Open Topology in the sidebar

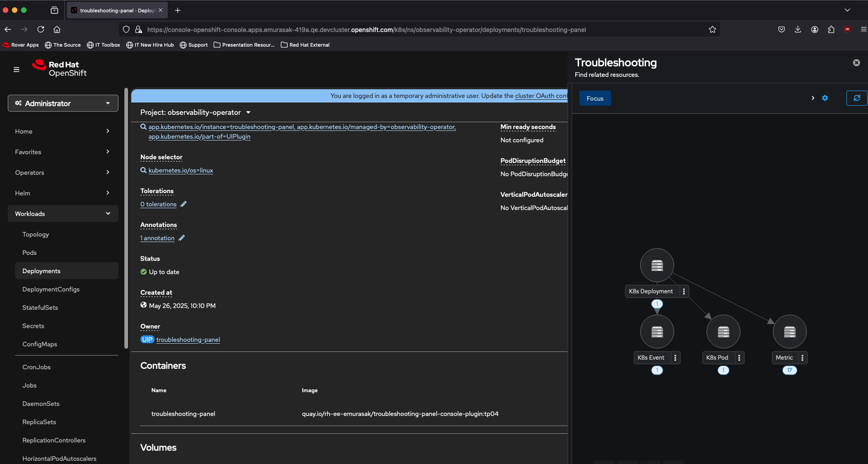[36, 234]
